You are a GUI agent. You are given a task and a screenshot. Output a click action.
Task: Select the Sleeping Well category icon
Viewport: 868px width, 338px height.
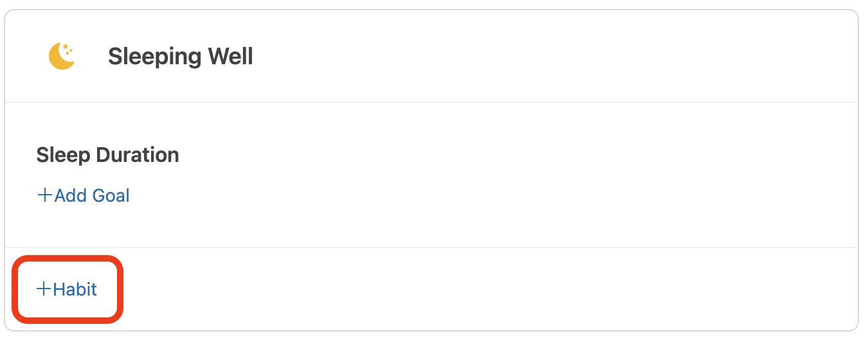pos(62,56)
